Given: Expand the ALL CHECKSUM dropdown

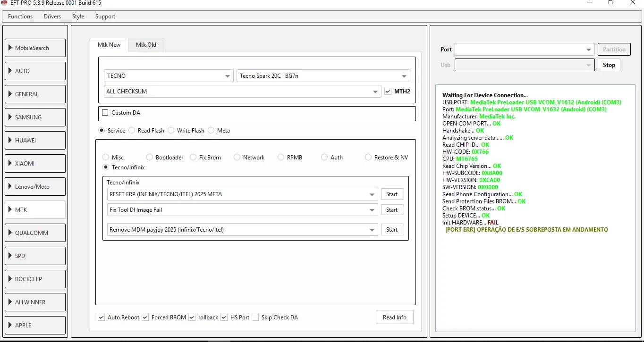Looking at the screenshot, I should (242, 92).
